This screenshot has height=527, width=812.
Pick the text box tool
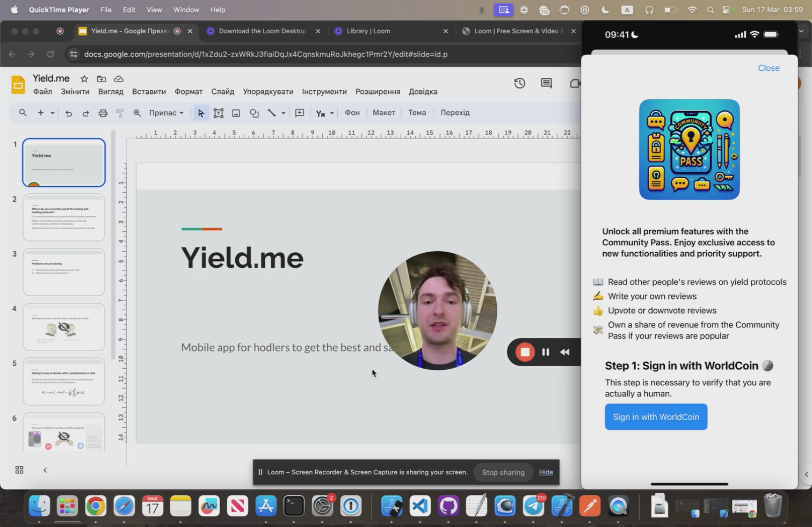tap(219, 113)
